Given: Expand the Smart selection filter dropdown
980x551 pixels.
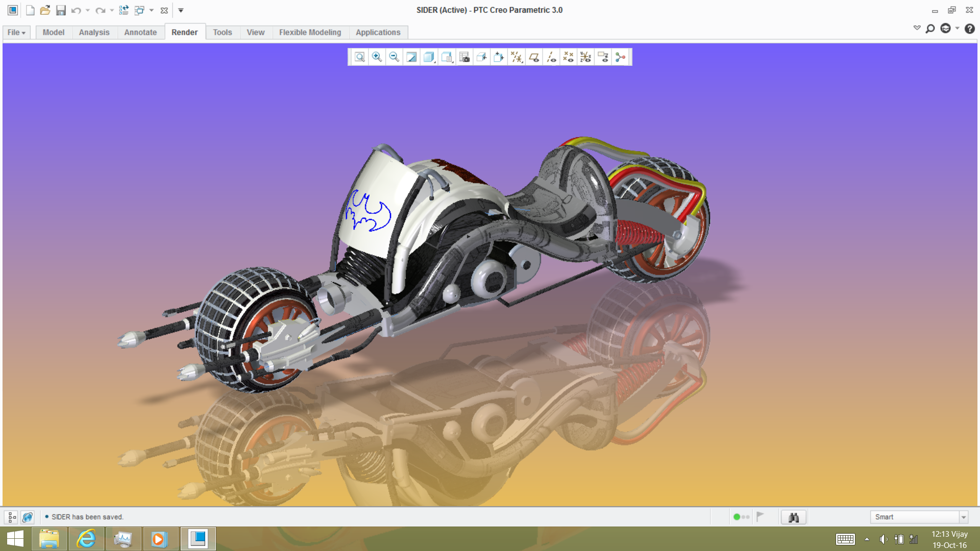Looking at the screenshot, I should pos(963,517).
